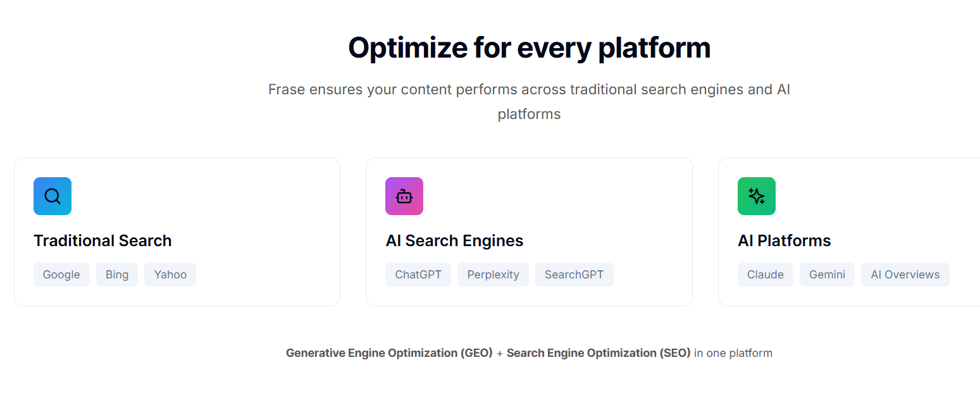980x398 pixels.
Task: Click the AI Search Engines card title
Action: (x=454, y=241)
